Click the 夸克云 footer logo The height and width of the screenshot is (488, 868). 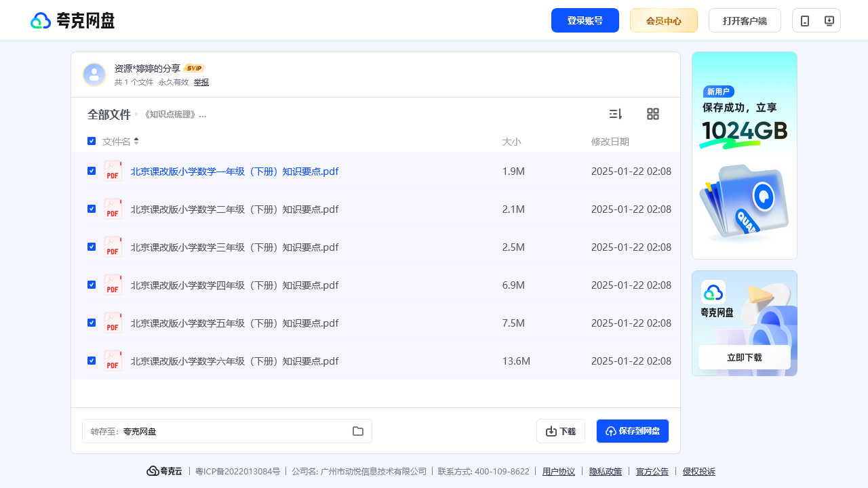click(164, 471)
